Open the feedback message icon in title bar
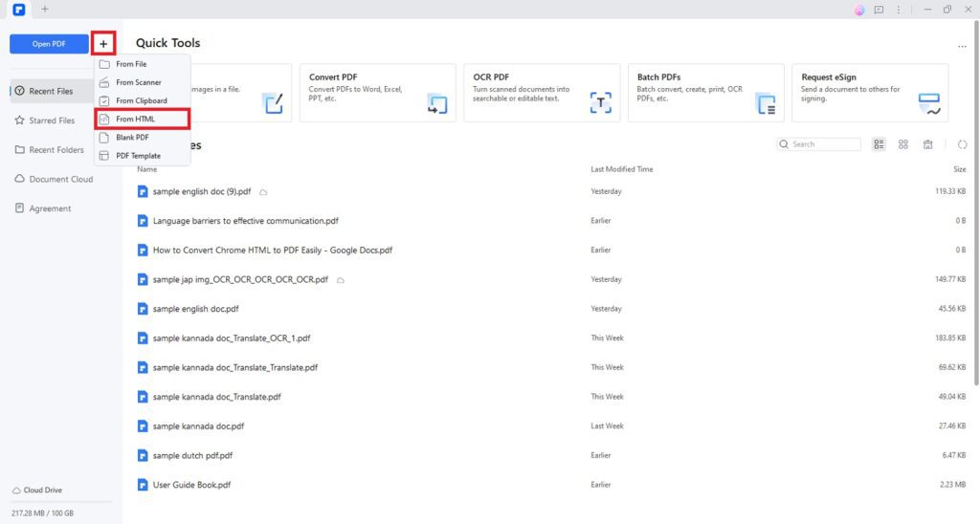980x524 pixels. (x=879, y=10)
